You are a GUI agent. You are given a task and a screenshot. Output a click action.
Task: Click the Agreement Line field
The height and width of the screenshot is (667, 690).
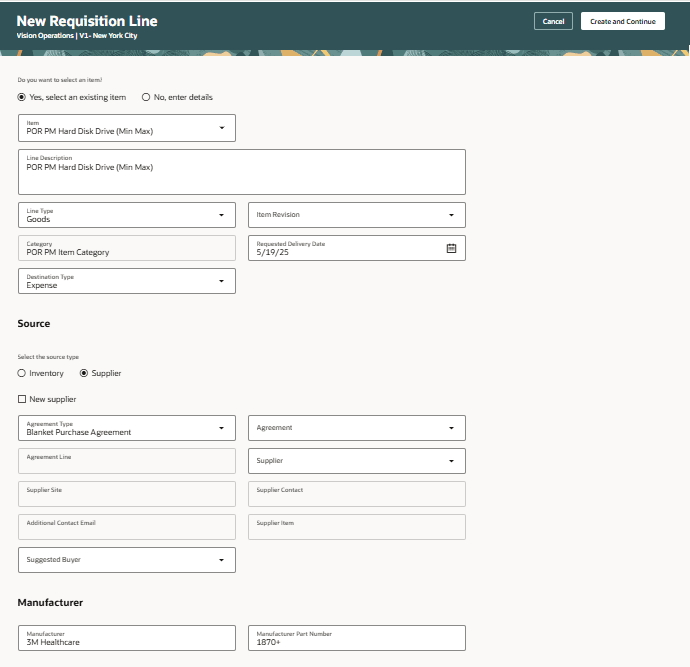(x=127, y=461)
